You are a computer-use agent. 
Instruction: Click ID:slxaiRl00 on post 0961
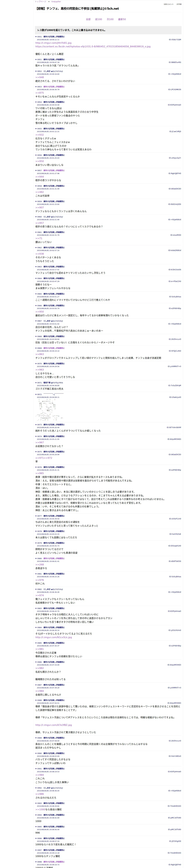176,235
